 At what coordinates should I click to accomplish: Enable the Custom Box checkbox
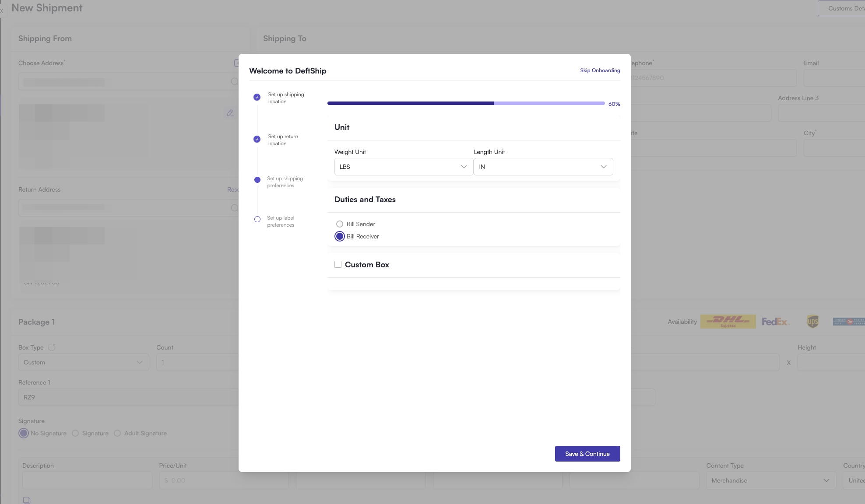[x=338, y=264]
